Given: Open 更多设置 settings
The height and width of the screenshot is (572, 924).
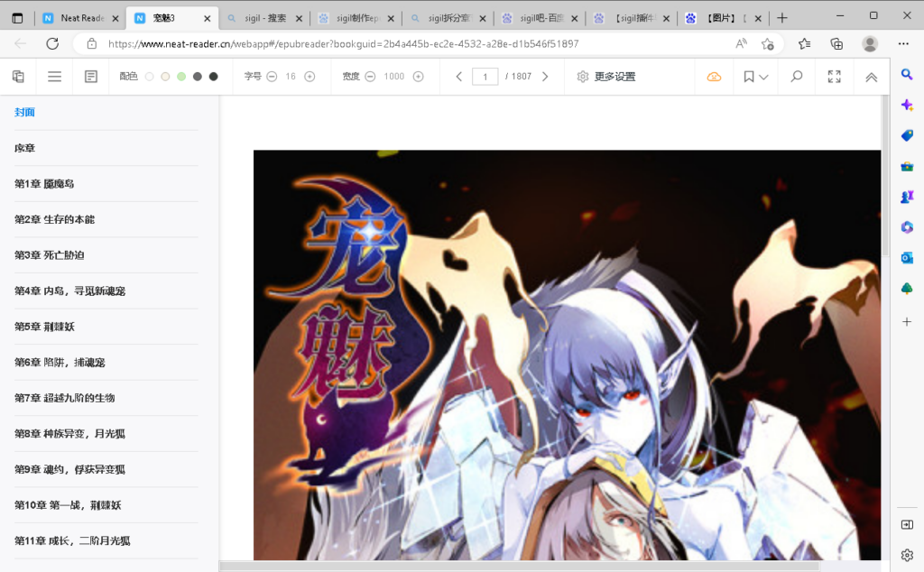Looking at the screenshot, I should point(605,77).
